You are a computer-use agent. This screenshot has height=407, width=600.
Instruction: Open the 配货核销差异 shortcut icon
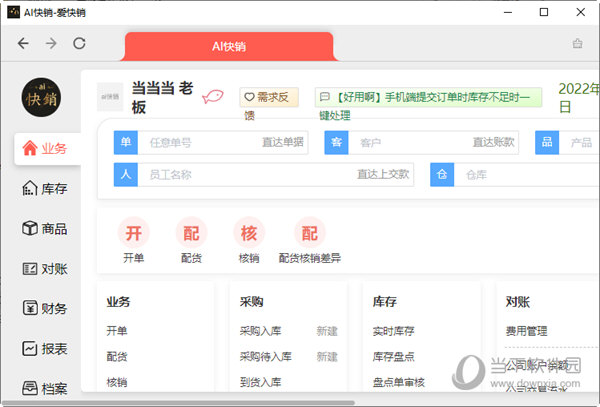pyautogui.click(x=310, y=233)
